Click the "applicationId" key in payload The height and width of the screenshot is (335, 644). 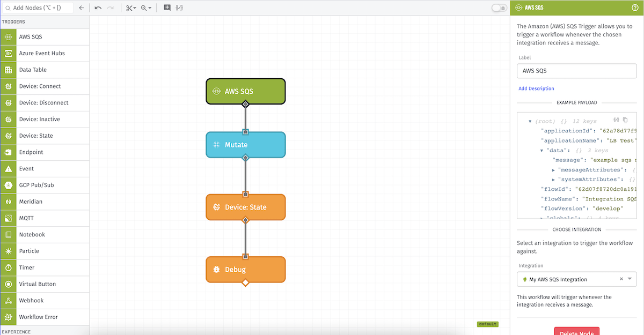coord(566,131)
